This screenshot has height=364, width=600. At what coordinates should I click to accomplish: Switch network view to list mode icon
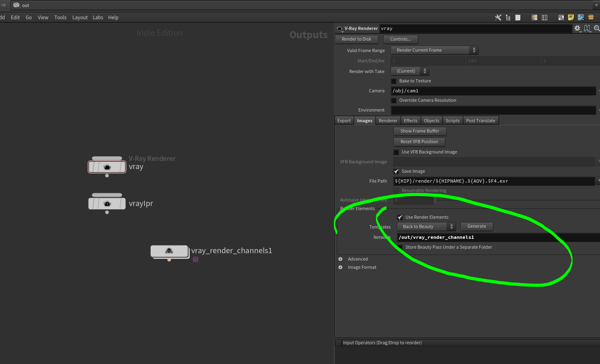[518, 18]
